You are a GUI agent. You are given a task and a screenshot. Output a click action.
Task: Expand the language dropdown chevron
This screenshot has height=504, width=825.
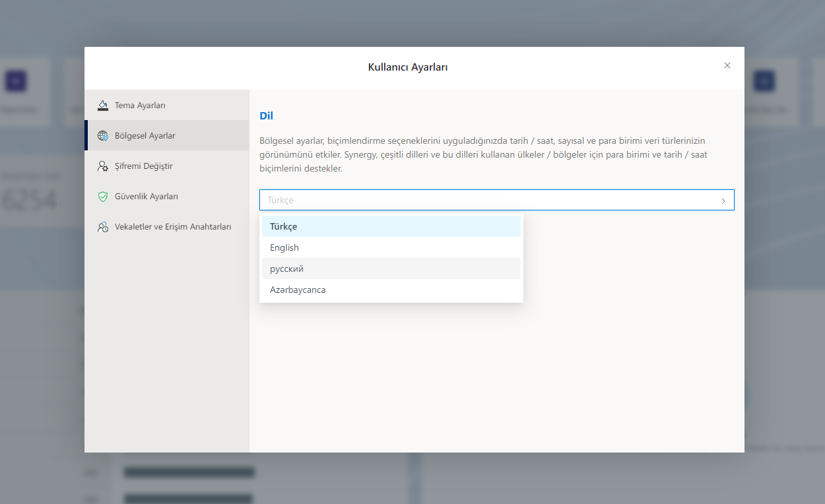(723, 200)
